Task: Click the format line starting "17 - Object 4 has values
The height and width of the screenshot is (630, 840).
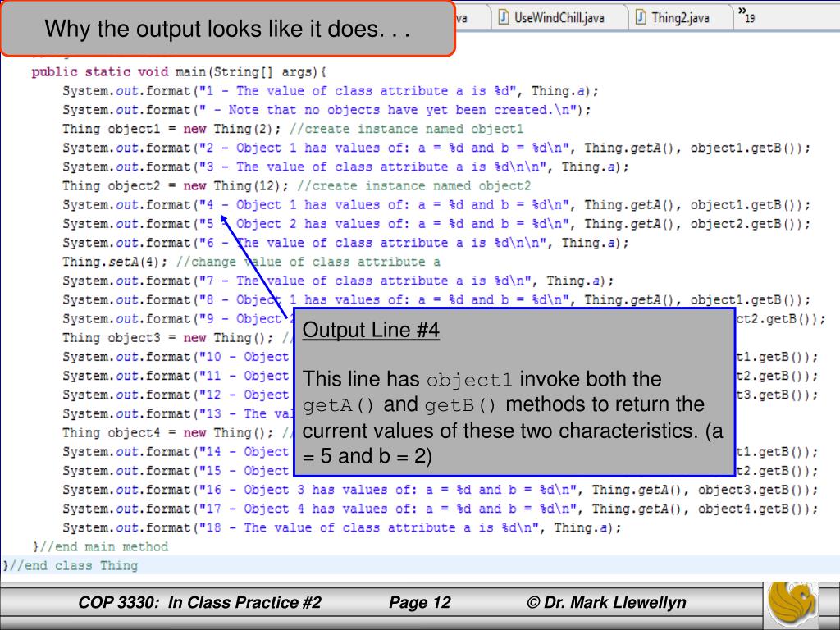Action: [x=440, y=509]
